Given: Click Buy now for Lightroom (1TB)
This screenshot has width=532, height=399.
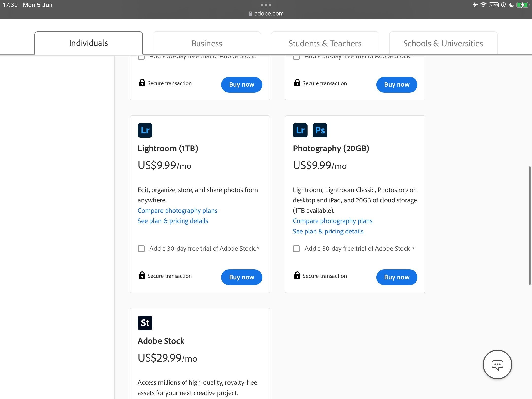Looking at the screenshot, I should coord(242,277).
